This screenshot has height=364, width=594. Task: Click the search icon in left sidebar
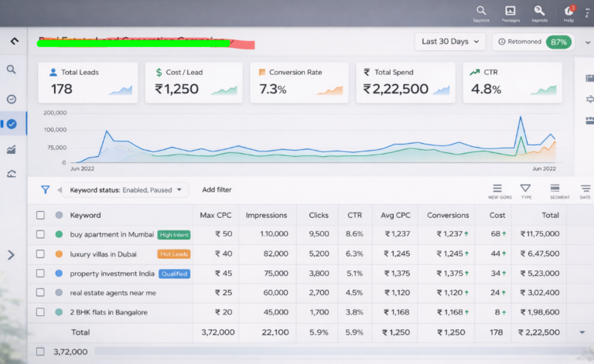[12, 70]
